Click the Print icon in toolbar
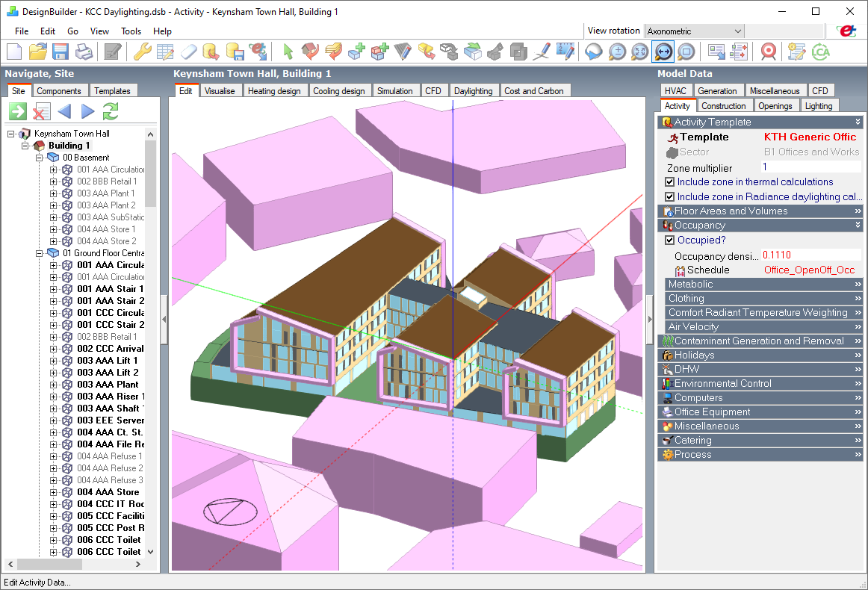The image size is (868, 590). (84, 52)
